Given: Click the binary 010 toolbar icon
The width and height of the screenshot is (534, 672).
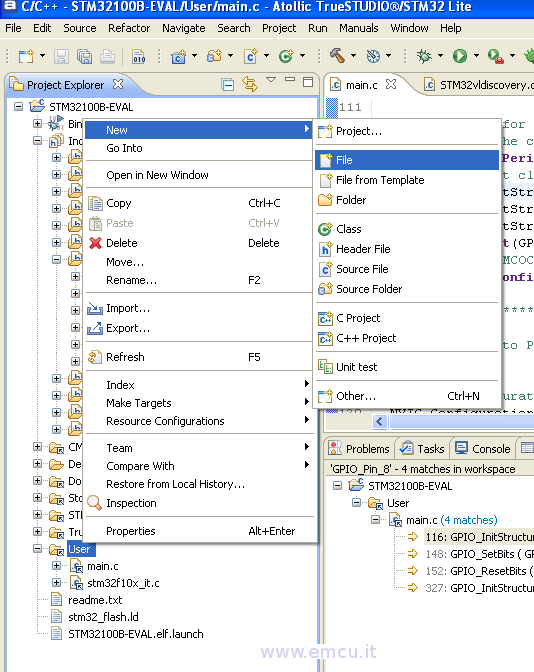Looking at the screenshot, I should [x=139, y=56].
